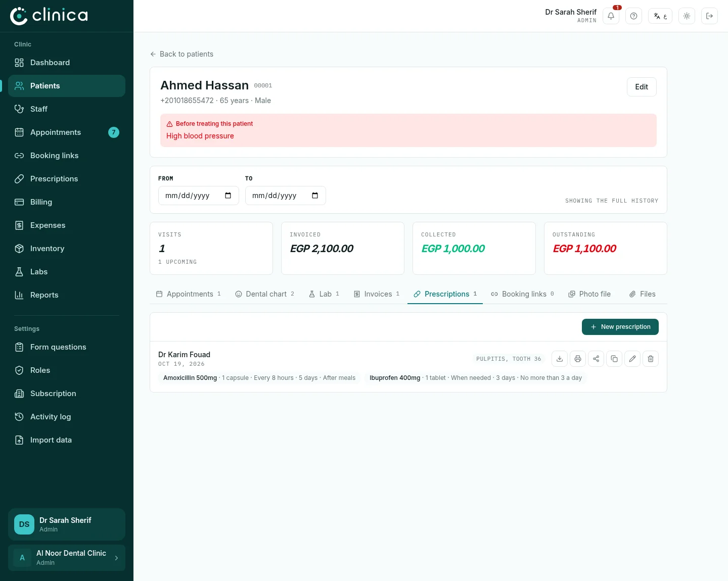Share the prescription via share icon

596,359
